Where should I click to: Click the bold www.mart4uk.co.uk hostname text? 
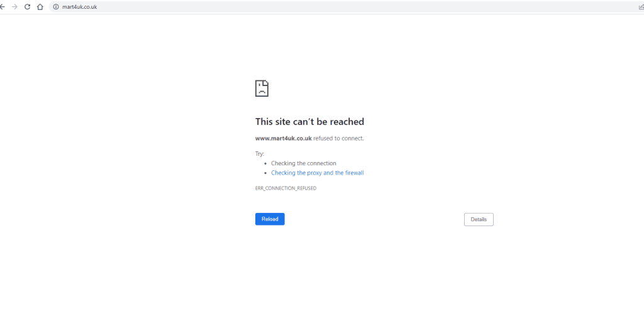coord(283,138)
